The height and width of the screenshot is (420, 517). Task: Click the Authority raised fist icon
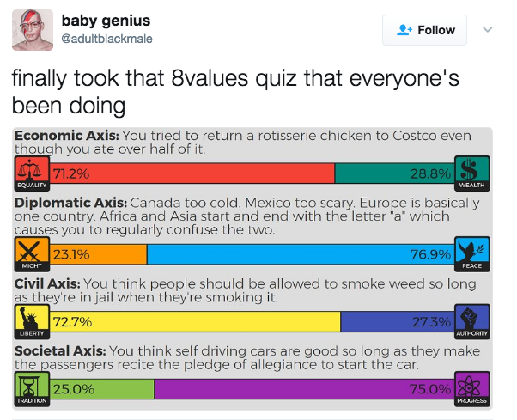(x=471, y=322)
